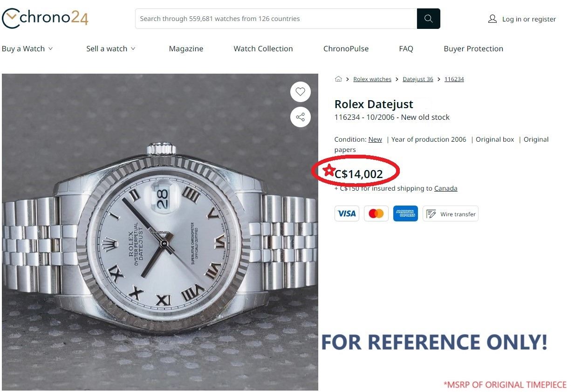Expand the Sell a watch dropdown
The height and width of the screenshot is (392, 575).
[x=111, y=48]
